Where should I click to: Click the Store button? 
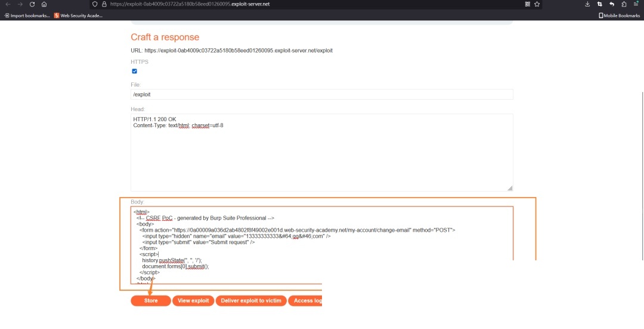pos(151,300)
